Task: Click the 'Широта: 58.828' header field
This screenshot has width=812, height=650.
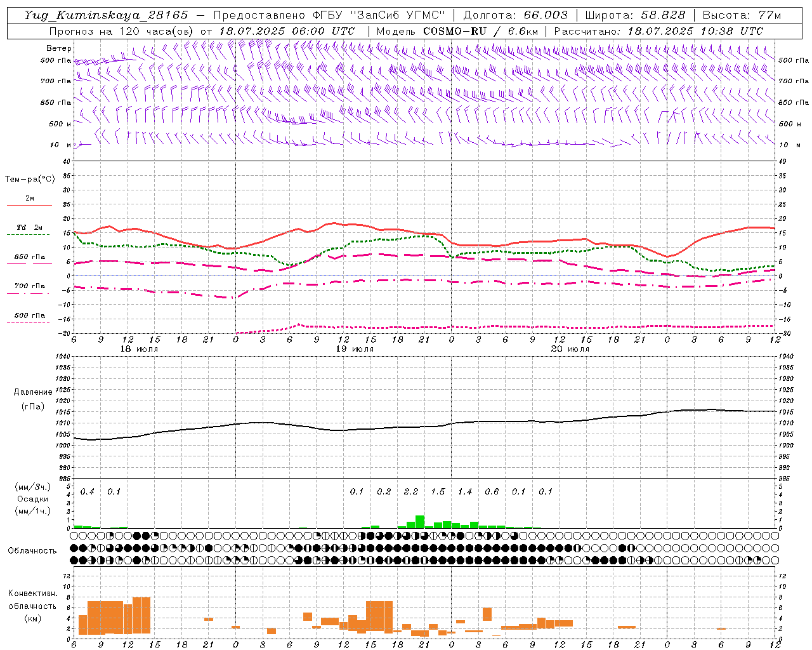Action: [x=635, y=15]
